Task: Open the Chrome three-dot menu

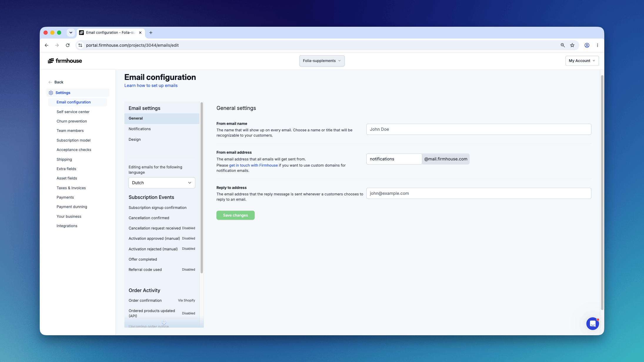Action: point(597,45)
